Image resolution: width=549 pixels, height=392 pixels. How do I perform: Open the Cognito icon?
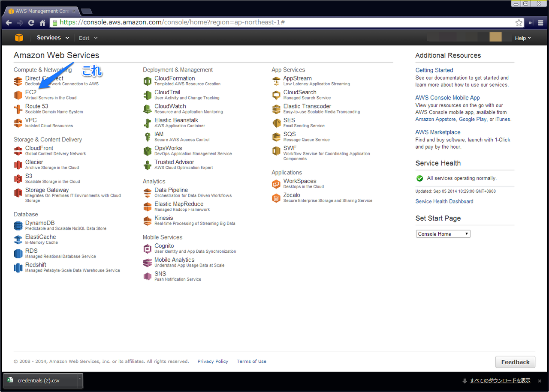(x=147, y=248)
